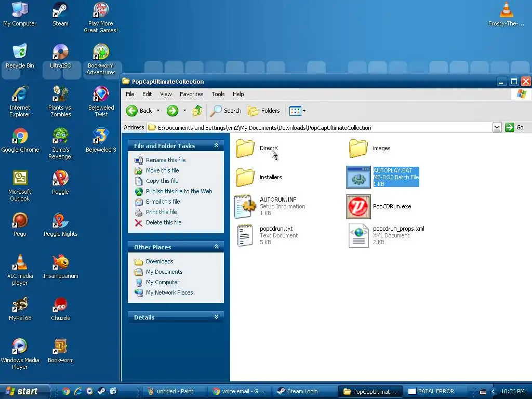This screenshot has width=532, height=399.
Task: Open the Back history dropdown arrow
Action: tap(158, 111)
